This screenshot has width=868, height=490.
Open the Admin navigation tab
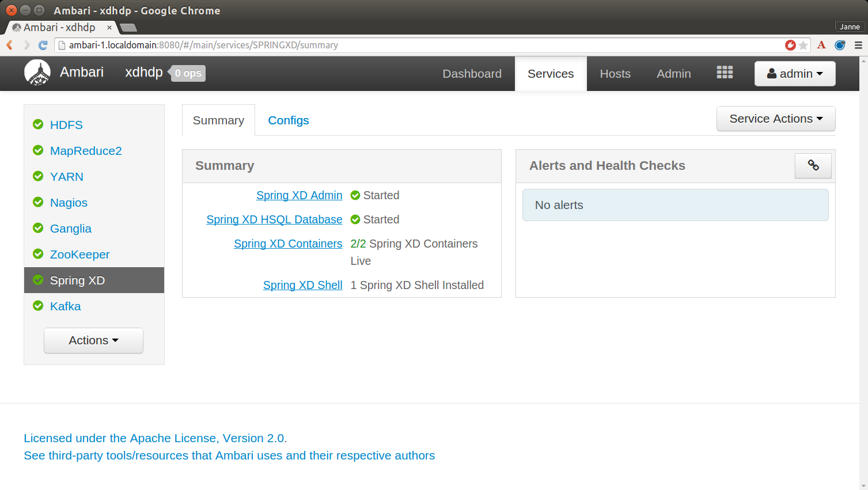click(674, 74)
